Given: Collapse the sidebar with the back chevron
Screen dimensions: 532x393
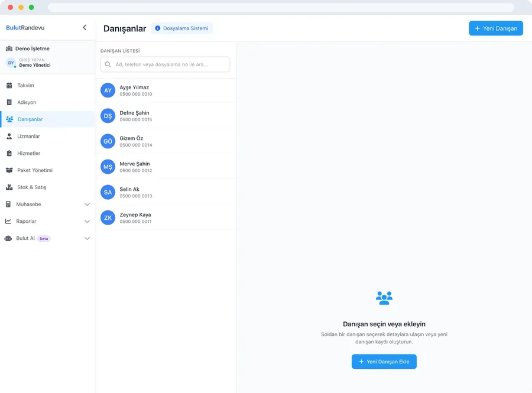Looking at the screenshot, I should click(85, 27).
